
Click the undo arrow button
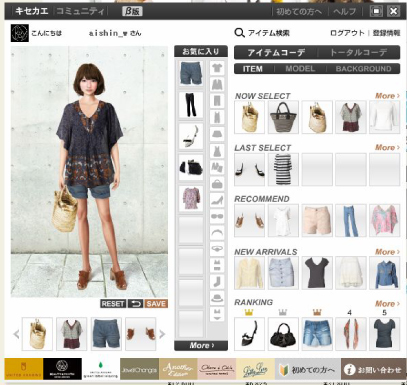[135, 304]
